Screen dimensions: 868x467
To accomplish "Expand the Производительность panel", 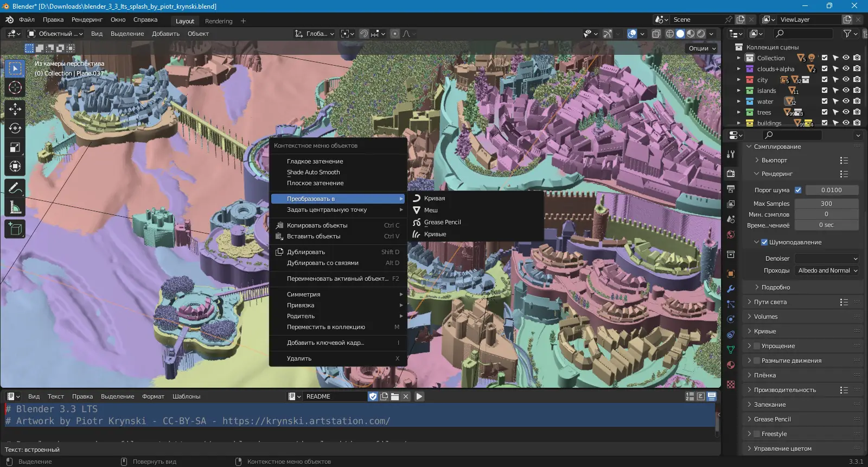I will coord(784,390).
